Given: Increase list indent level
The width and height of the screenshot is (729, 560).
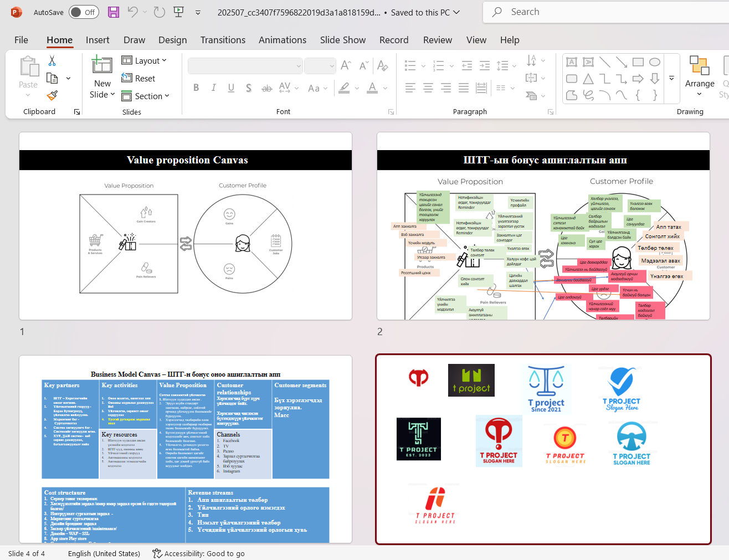Looking at the screenshot, I should click(x=485, y=66).
